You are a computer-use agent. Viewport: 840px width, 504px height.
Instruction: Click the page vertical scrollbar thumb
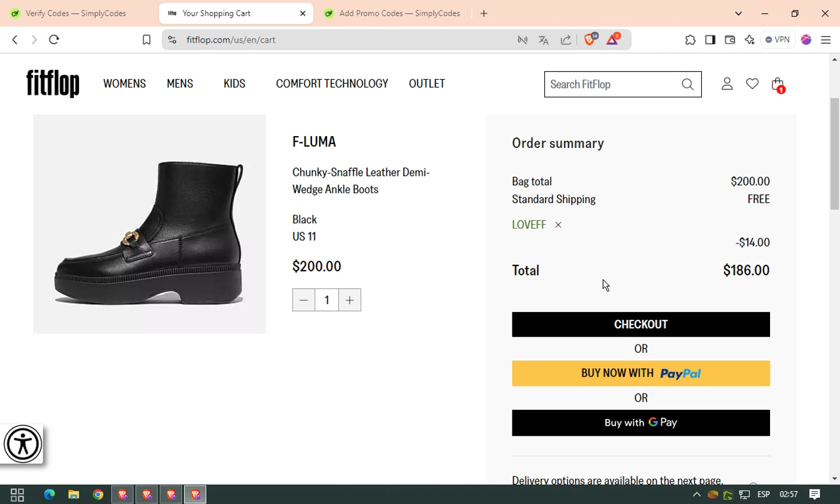[834, 154]
